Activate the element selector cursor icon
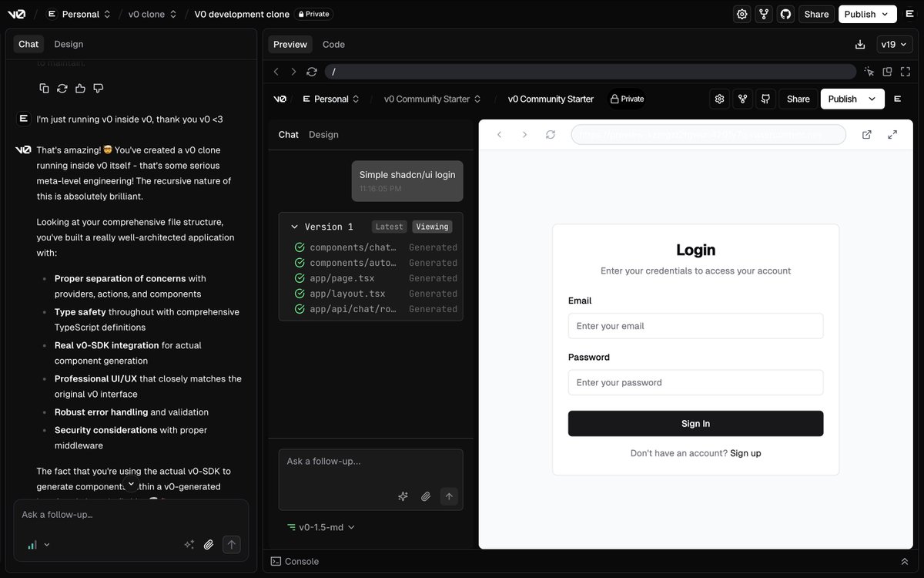 coord(869,72)
